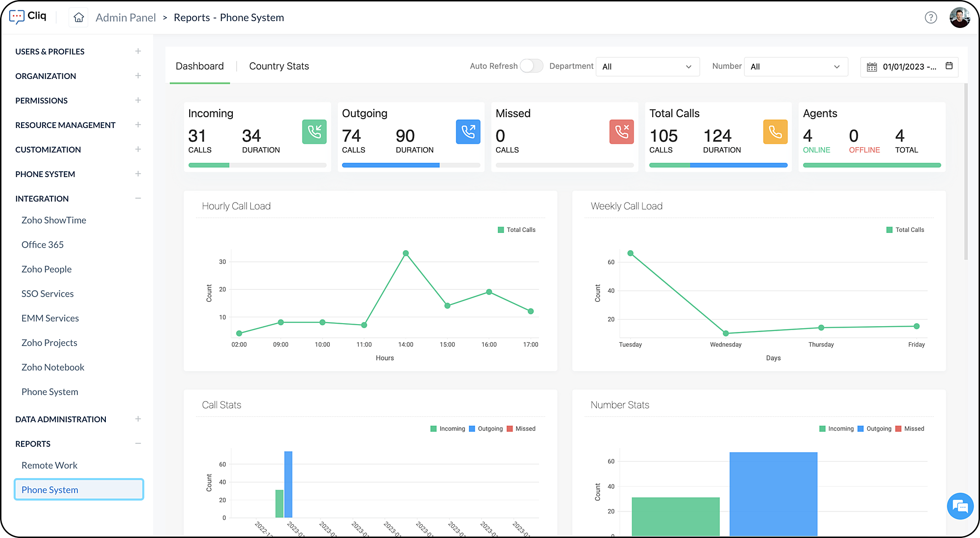Open the Number dropdown
This screenshot has width=980, height=538.
[795, 67]
